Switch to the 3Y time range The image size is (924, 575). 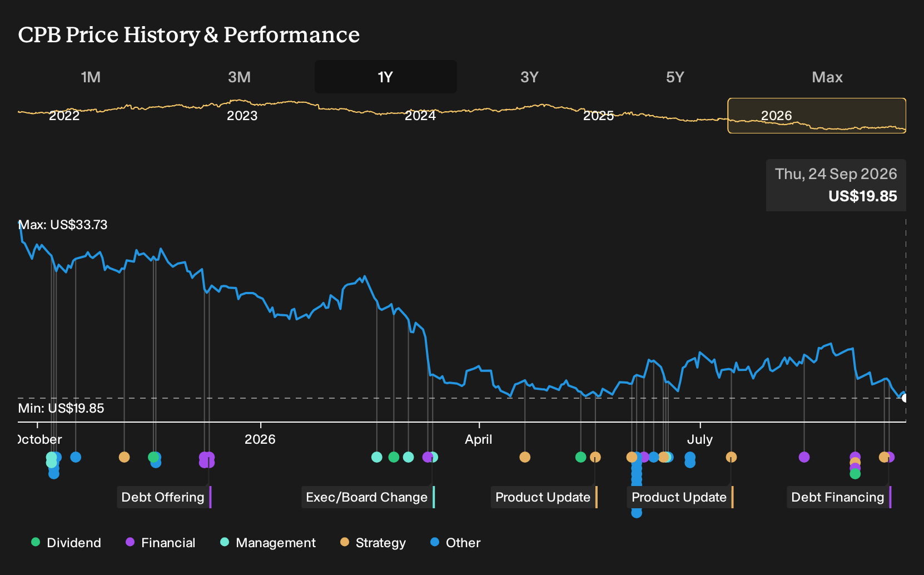tap(529, 77)
